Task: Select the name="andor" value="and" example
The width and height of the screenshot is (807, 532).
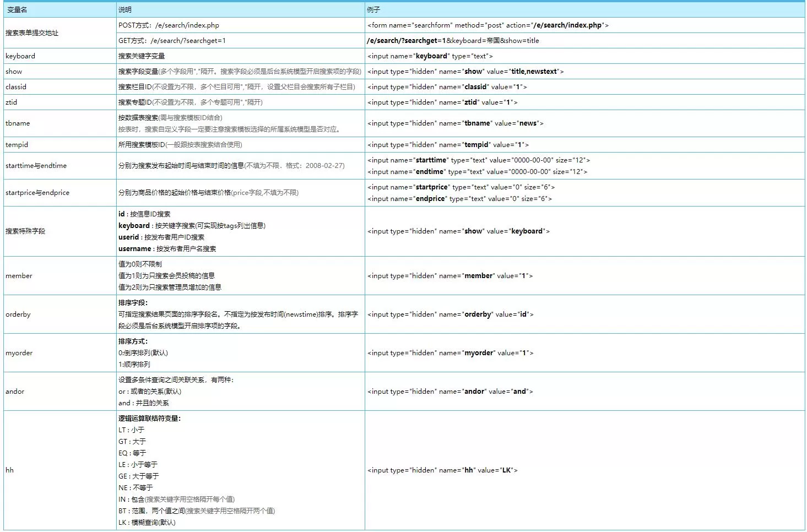Action: click(x=450, y=392)
